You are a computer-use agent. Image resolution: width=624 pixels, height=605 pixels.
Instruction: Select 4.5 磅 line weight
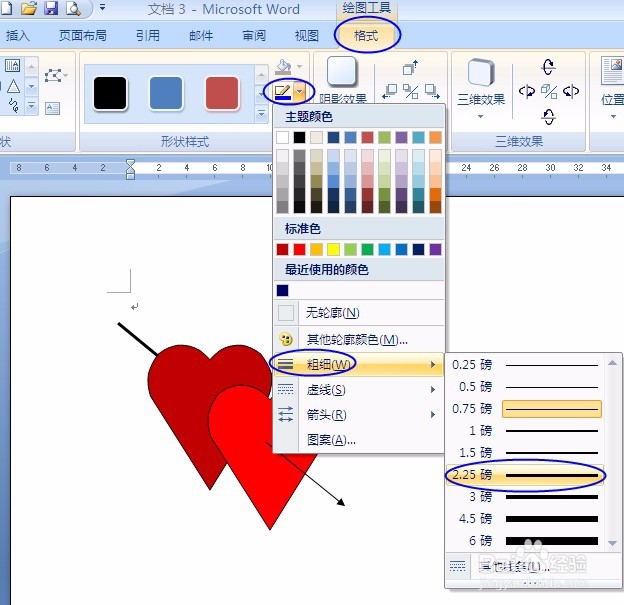pos(525,519)
